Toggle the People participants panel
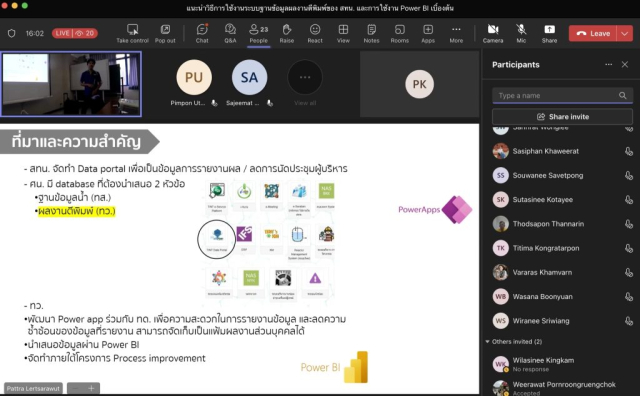 click(259, 33)
